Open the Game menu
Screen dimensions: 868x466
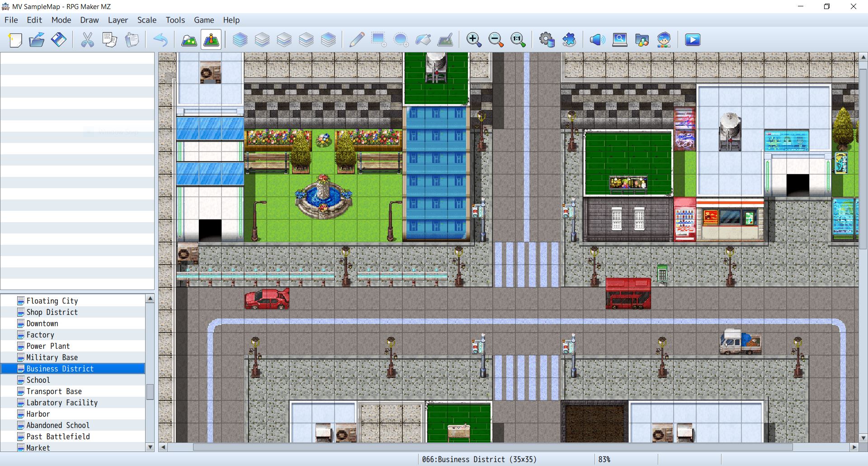click(204, 20)
